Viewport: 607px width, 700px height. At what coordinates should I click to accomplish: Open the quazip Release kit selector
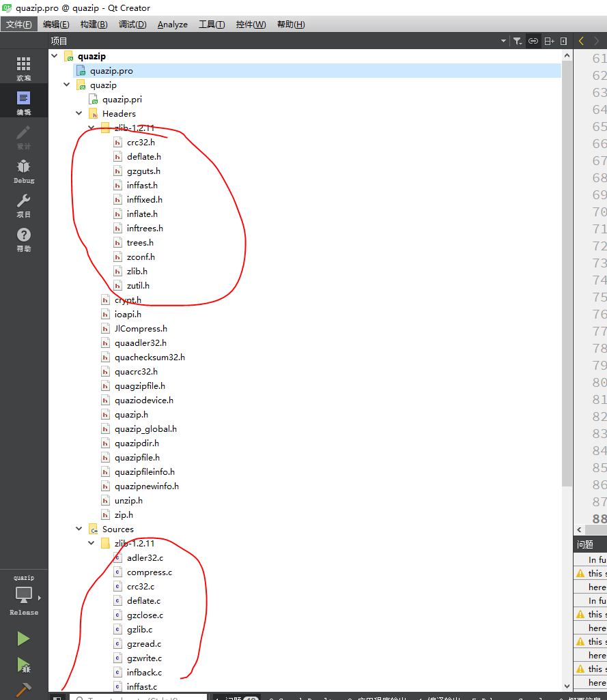(x=24, y=596)
